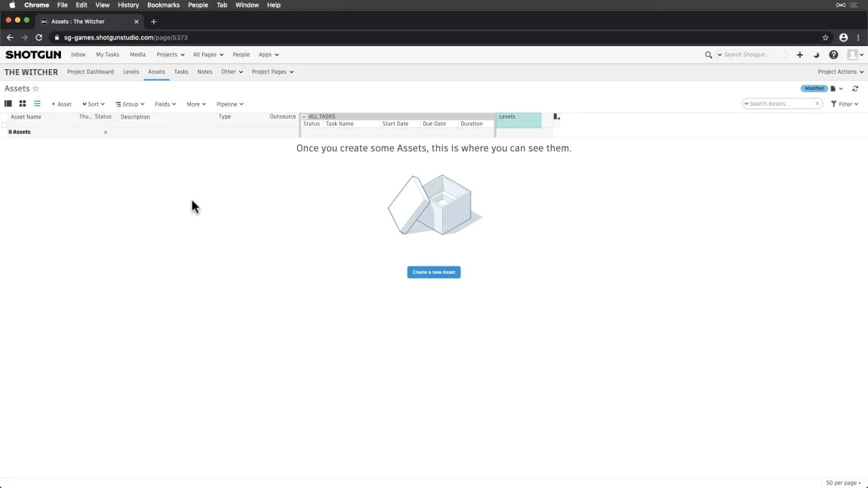The height and width of the screenshot is (488, 868).
Task: Go to Inbox
Action: click(x=78, y=55)
